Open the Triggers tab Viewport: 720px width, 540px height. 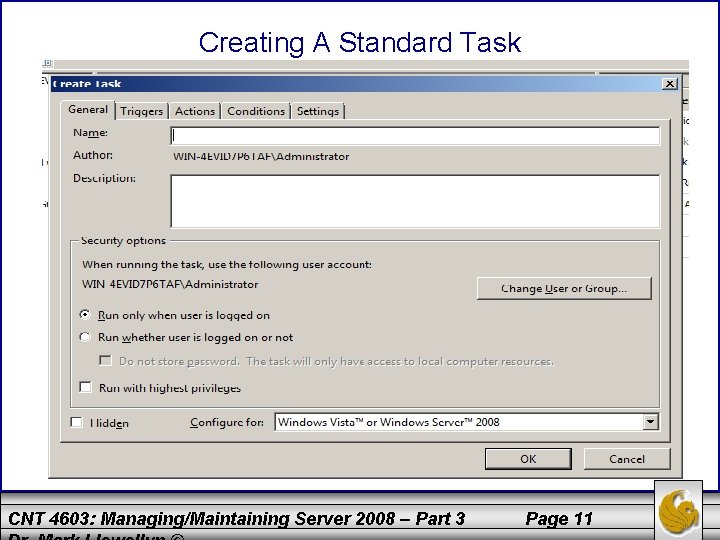(141, 111)
